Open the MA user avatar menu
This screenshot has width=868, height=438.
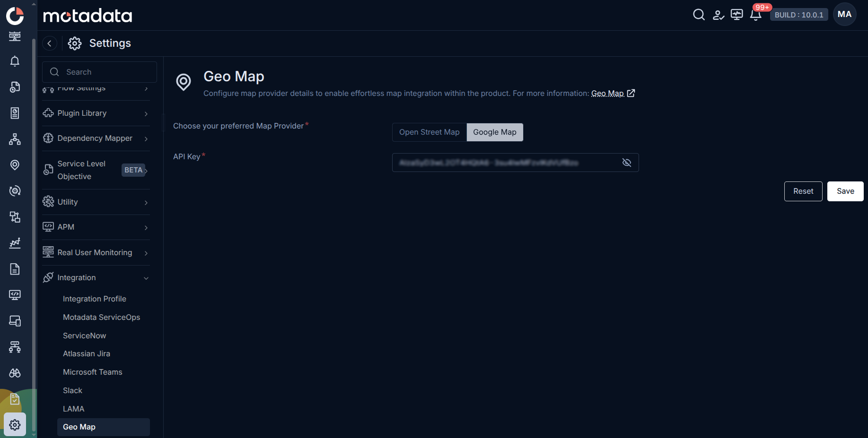coord(844,15)
